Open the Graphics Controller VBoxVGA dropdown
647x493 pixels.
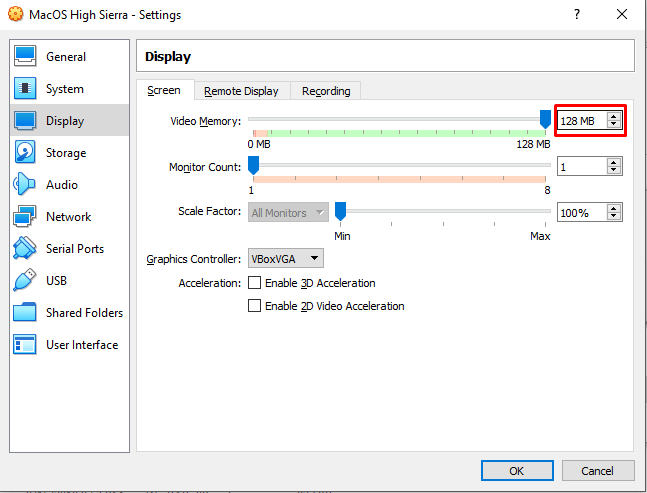coord(285,259)
